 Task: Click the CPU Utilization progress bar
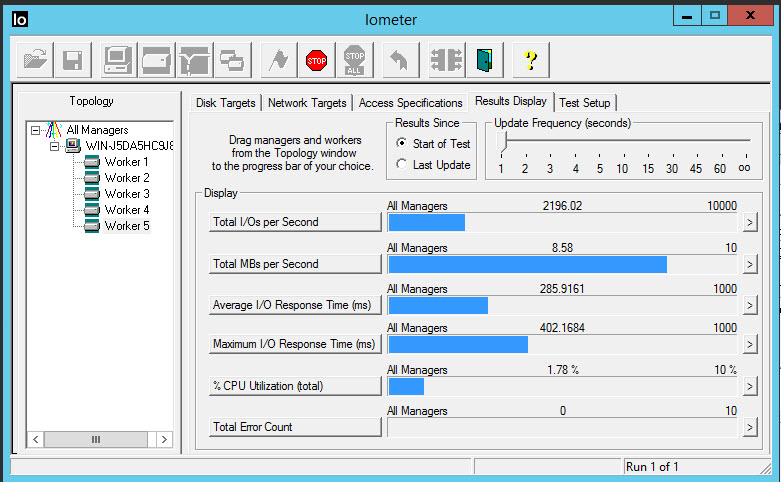562,386
